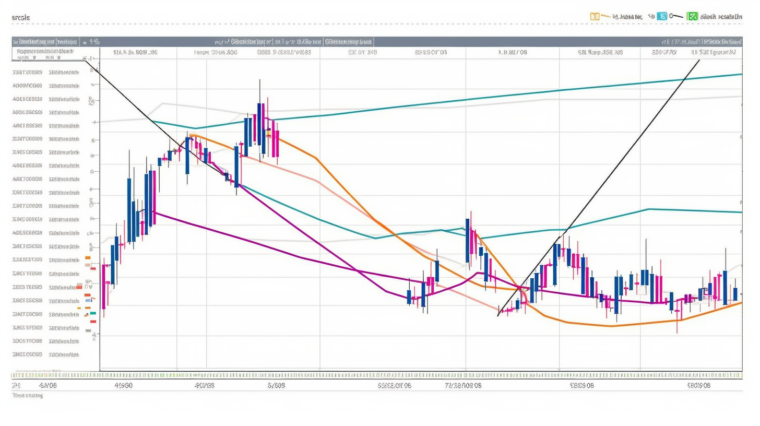This screenshot has width=760, height=426.
Task: Click the small key icon in legend
Action: tap(676, 17)
